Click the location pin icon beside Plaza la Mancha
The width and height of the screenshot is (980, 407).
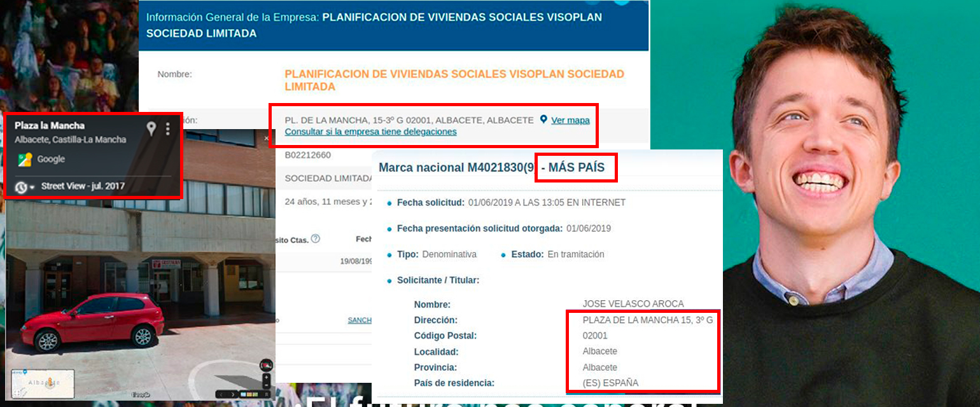(x=151, y=129)
